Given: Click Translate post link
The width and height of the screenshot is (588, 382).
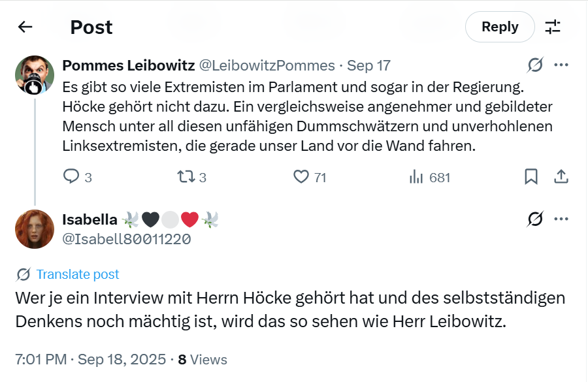Looking at the screenshot, I should click(78, 274).
